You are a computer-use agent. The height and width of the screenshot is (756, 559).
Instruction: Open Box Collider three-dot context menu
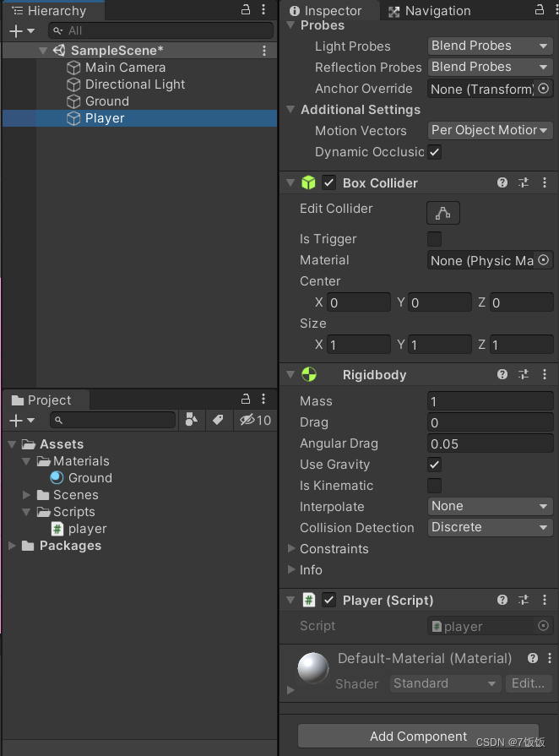point(545,182)
